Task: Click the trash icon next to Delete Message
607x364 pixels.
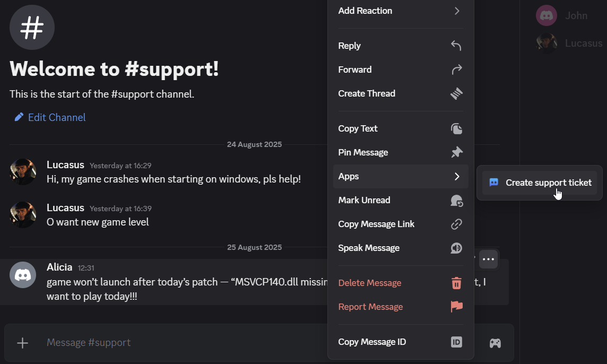Action: pyautogui.click(x=456, y=283)
